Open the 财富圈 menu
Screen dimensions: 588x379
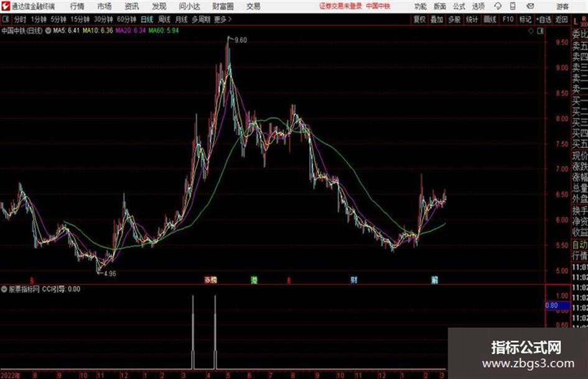pyautogui.click(x=223, y=6)
